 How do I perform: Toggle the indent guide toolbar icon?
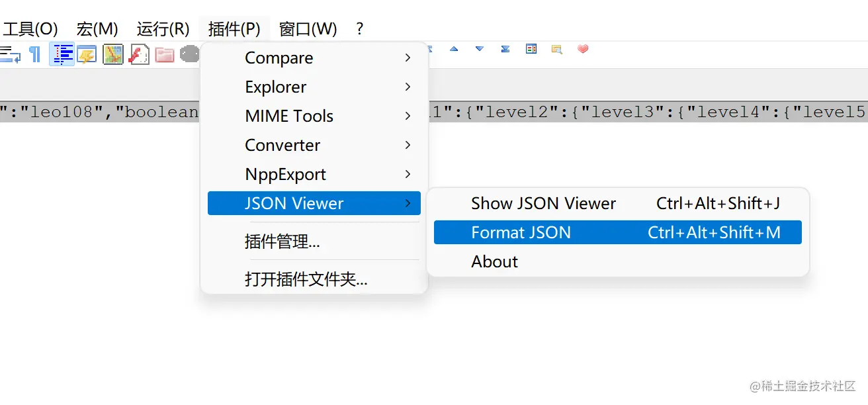coord(62,54)
